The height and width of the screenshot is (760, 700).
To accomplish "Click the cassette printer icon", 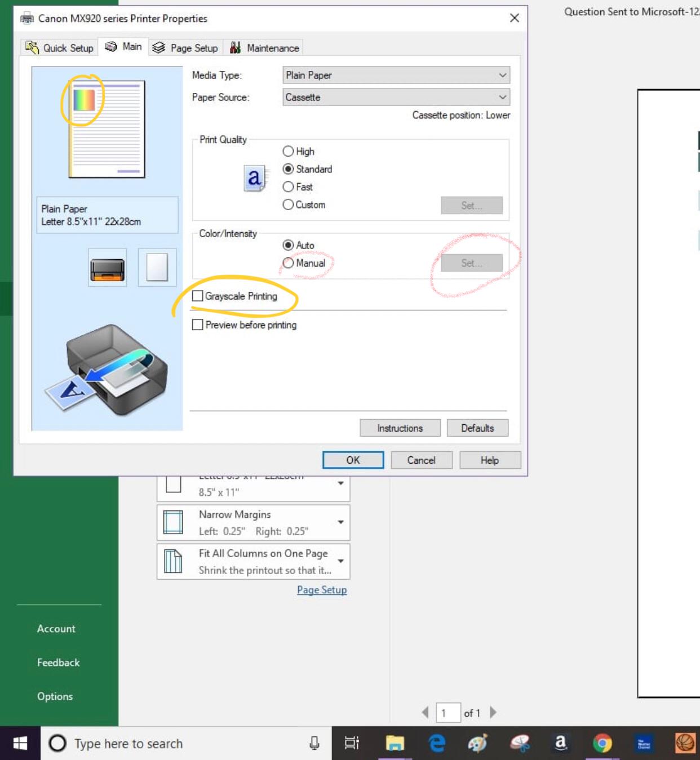I will tap(108, 268).
